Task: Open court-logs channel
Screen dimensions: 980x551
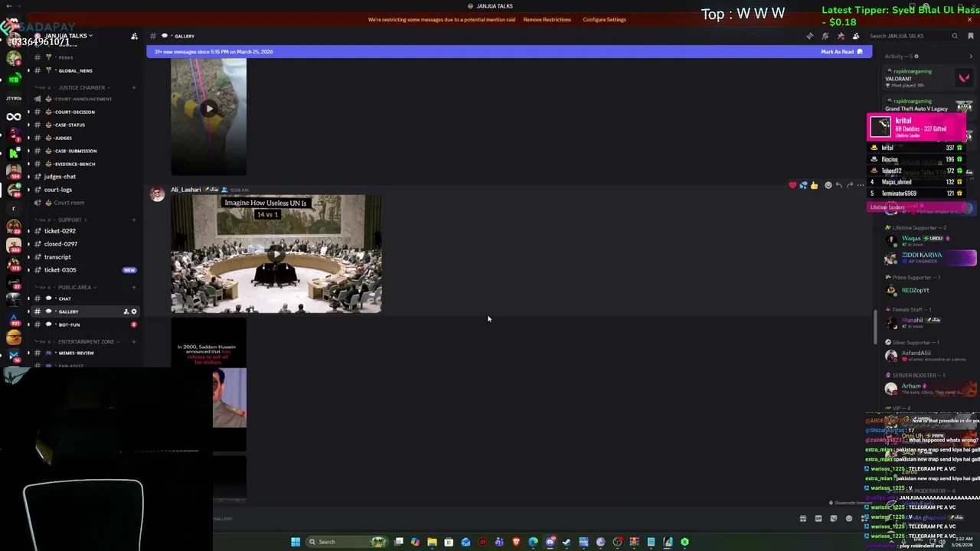Action: pyautogui.click(x=84, y=190)
